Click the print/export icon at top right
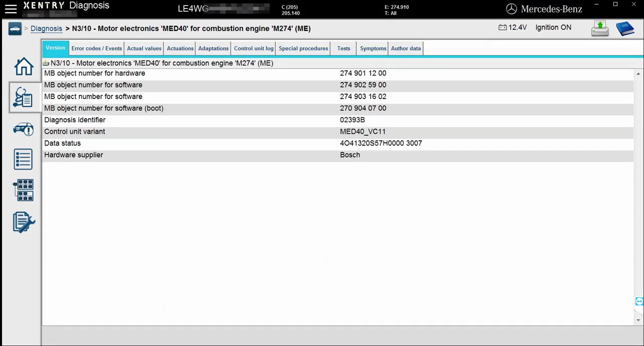This screenshot has height=346, width=644. pos(600,28)
